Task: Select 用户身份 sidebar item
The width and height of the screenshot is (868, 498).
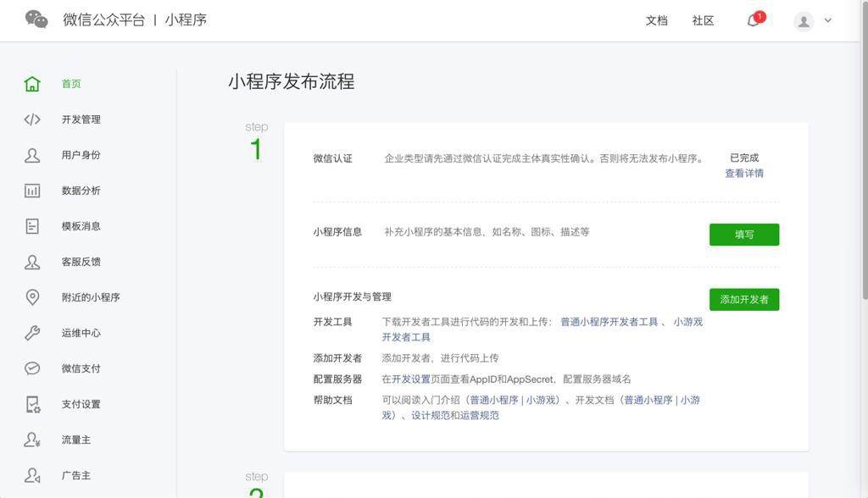Action: pyautogui.click(x=81, y=155)
